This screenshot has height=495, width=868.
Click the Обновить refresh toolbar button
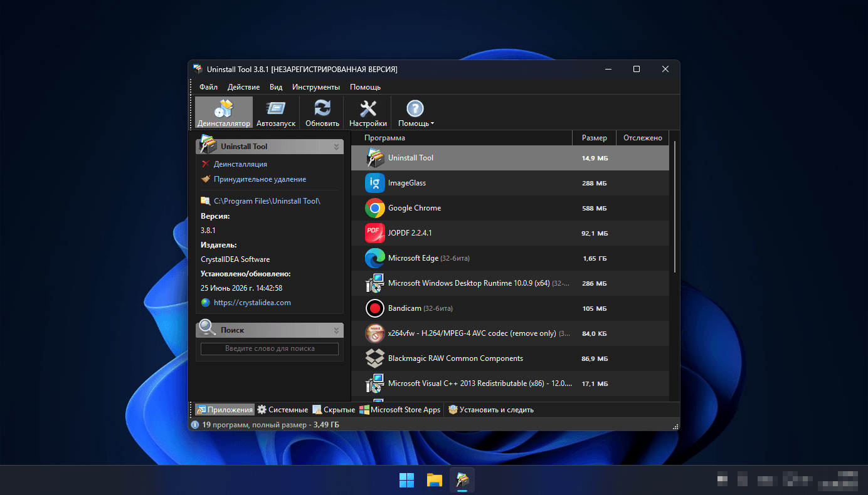click(322, 113)
